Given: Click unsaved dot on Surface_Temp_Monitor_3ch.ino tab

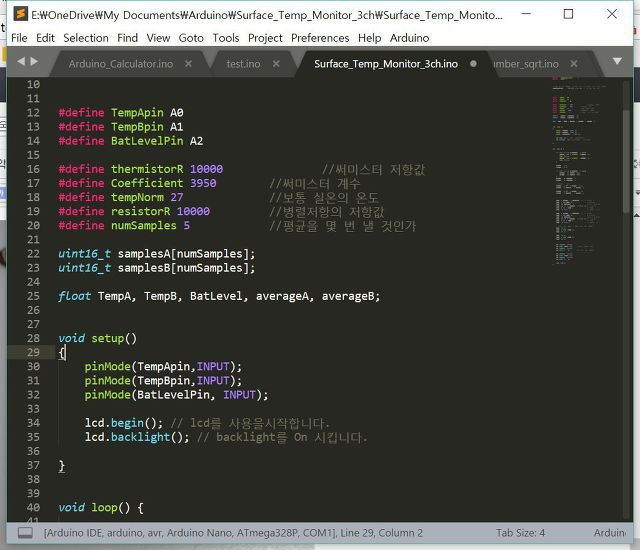Looking at the screenshot, I should (473, 64).
